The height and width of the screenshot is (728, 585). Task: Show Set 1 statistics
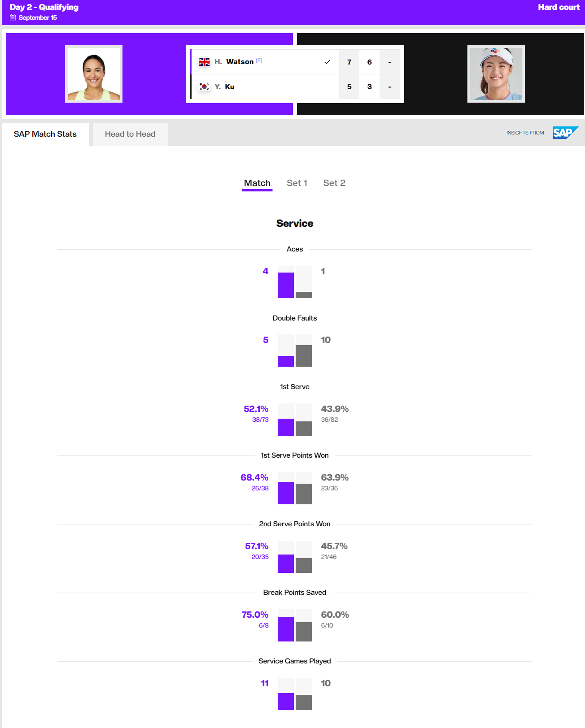[297, 183]
